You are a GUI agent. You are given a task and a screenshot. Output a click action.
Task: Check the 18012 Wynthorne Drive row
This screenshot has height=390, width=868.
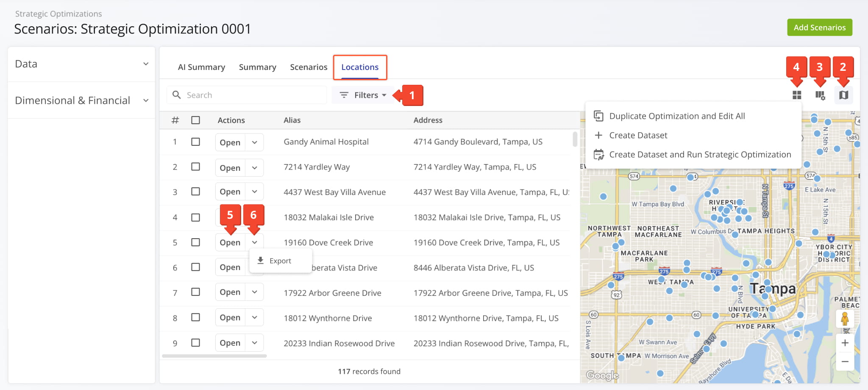point(195,318)
